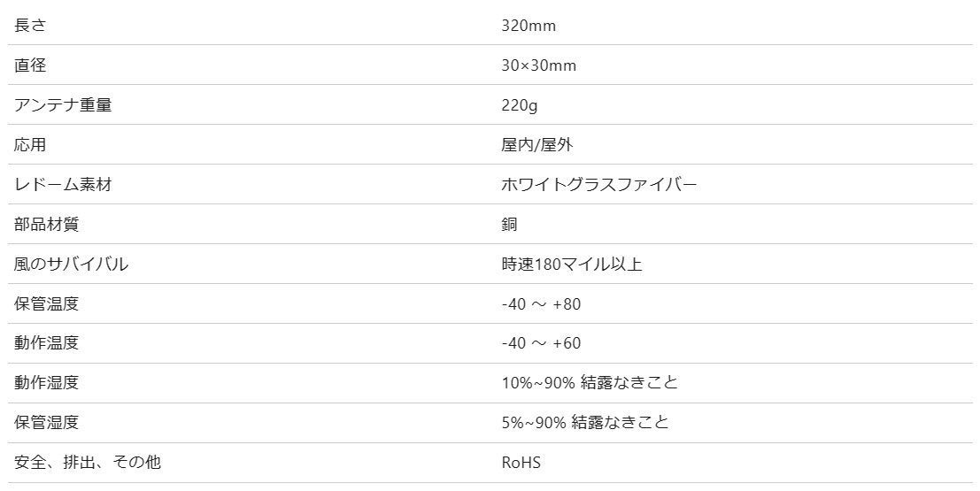
Task: Click the 動作湿度 label
Action: click(46, 382)
